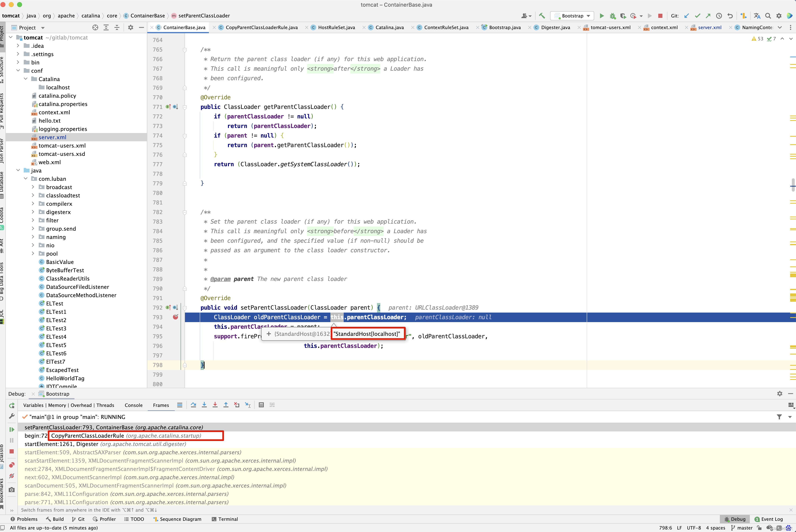Open the Terminal tool window button
The width and height of the screenshot is (796, 532).
point(224,519)
